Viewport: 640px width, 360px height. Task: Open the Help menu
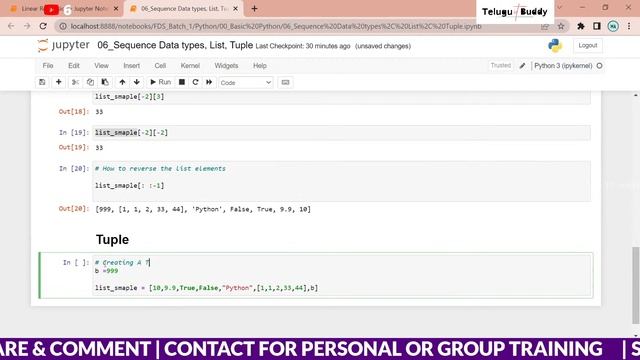[260, 66]
